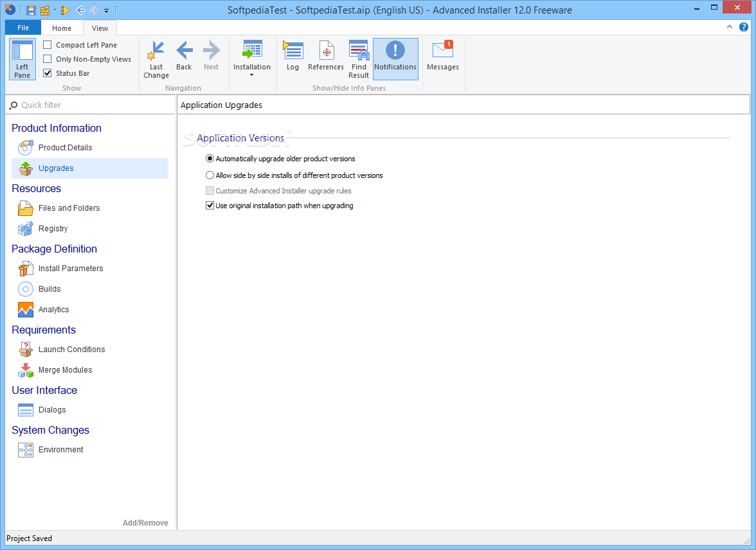This screenshot has width=756, height=550.
Task: Select Automatically upgrade older product versions
Action: point(280,159)
